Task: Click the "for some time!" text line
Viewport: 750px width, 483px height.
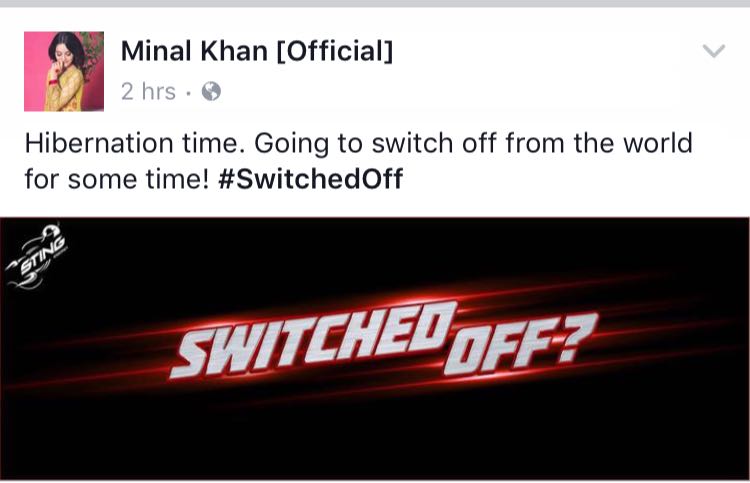Action: [x=117, y=179]
